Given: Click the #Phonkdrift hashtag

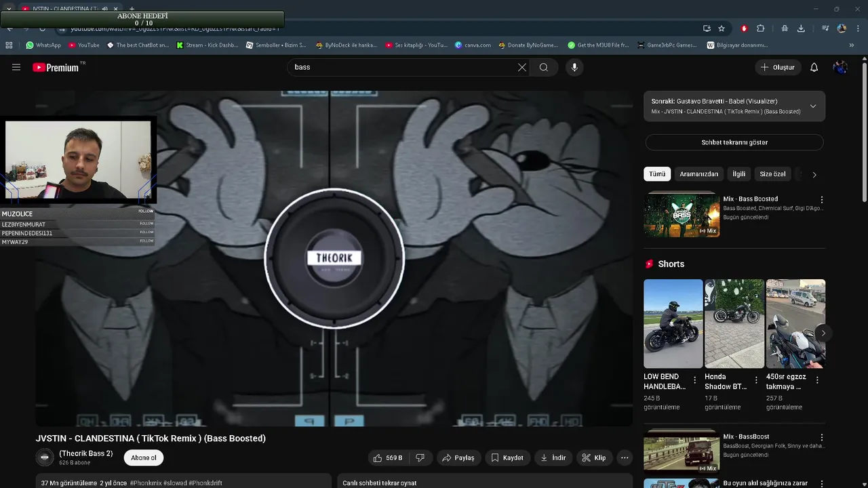Looking at the screenshot, I should click(x=205, y=483).
